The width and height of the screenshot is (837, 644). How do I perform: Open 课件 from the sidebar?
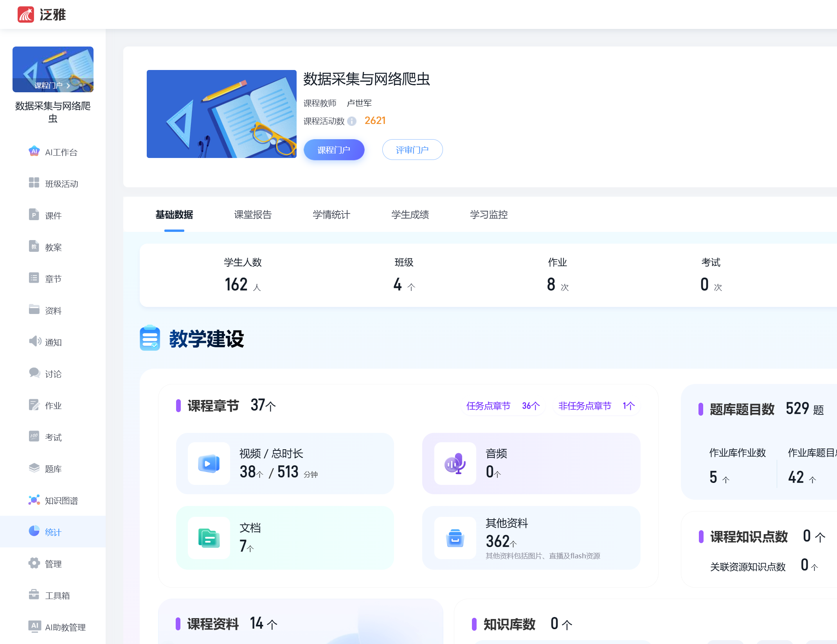tap(53, 215)
